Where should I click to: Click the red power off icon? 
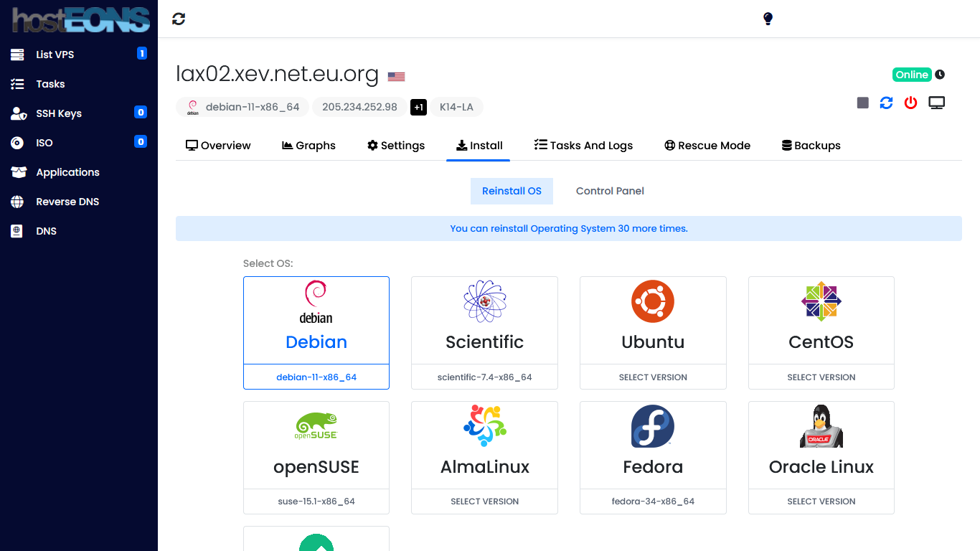click(x=910, y=103)
